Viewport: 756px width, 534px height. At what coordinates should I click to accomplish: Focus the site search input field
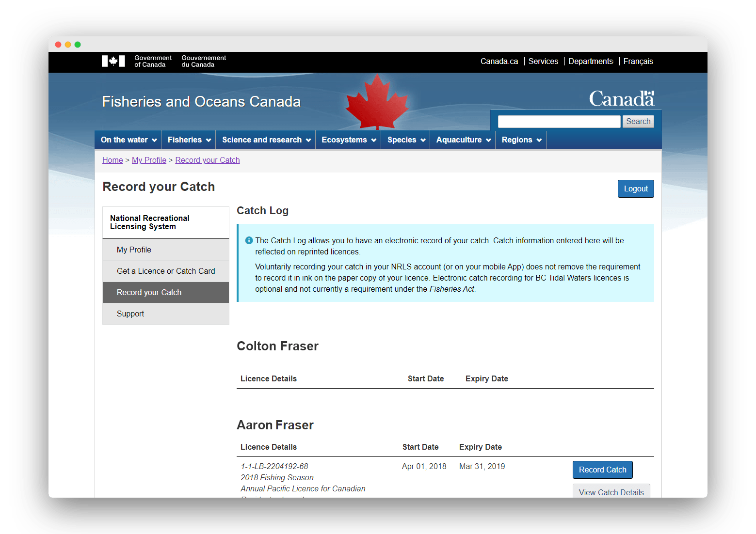[559, 122]
